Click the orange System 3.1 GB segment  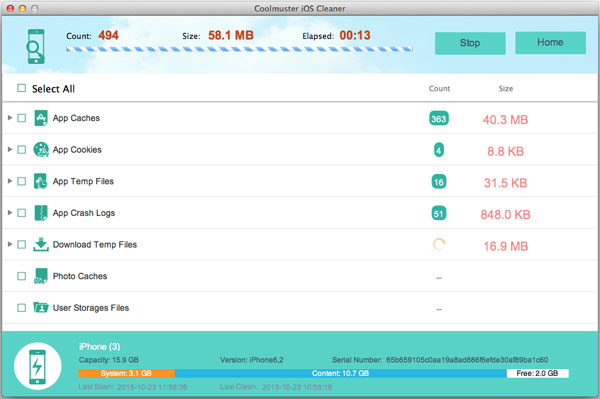pyautogui.click(x=126, y=373)
